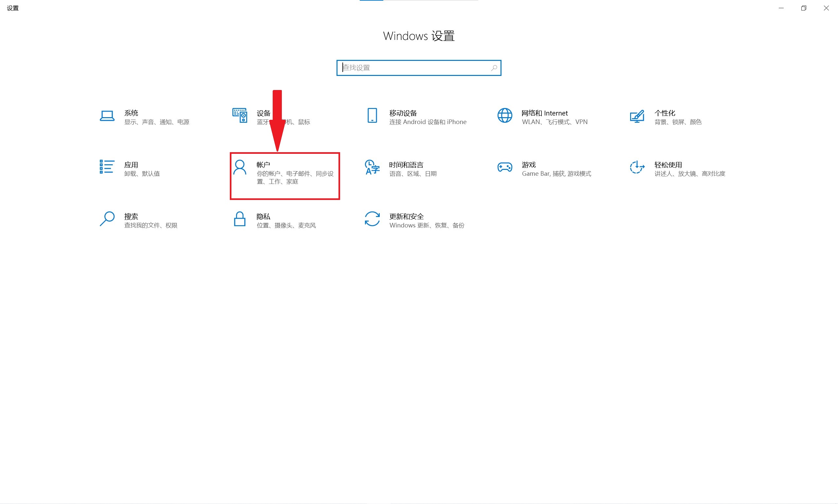The image size is (838, 504).
Task: Restore down the Settings window
Action: click(x=803, y=8)
